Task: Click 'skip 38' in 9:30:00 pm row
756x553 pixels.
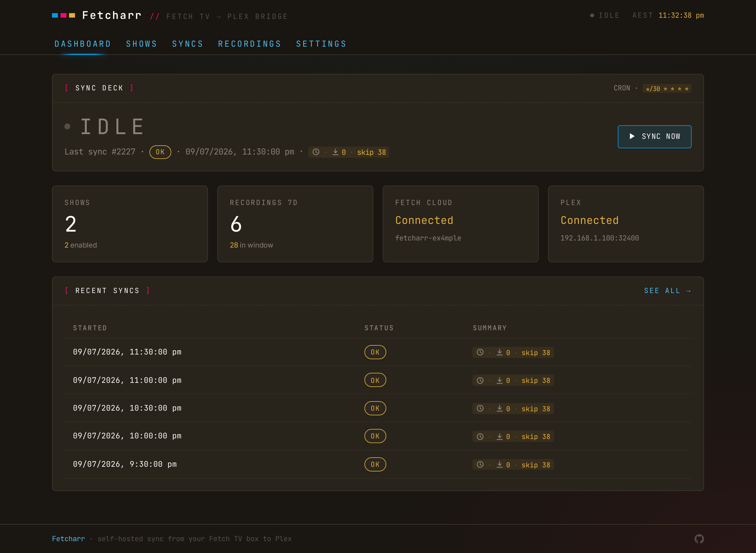Action: pyautogui.click(x=536, y=465)
